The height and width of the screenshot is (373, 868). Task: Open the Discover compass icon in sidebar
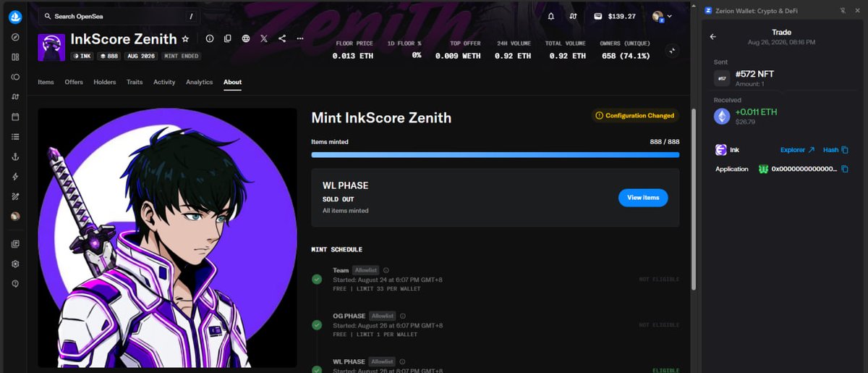[x=15, y=37]
